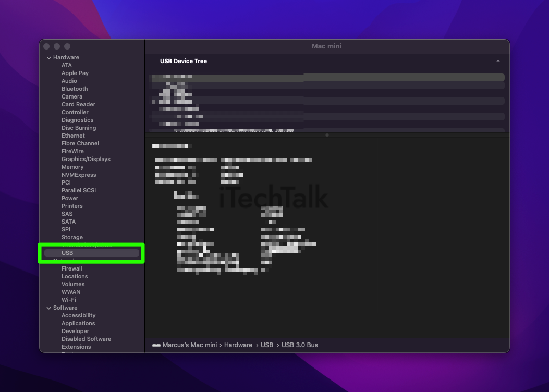Select NVMExpress in the sidebar

79,175
